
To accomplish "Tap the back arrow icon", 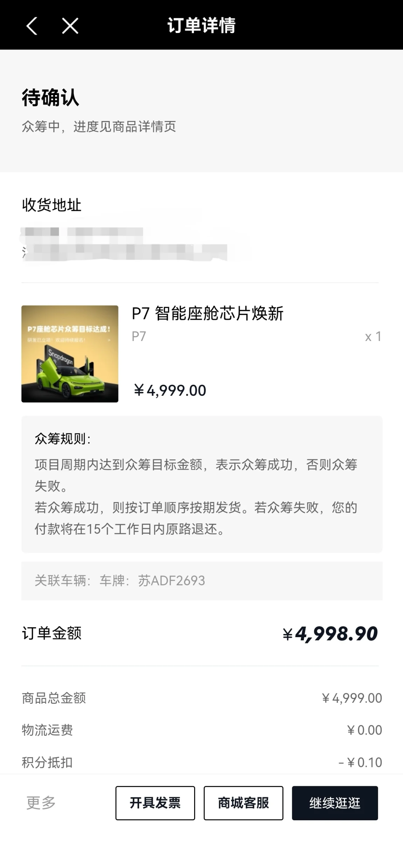I will [32, 26].
